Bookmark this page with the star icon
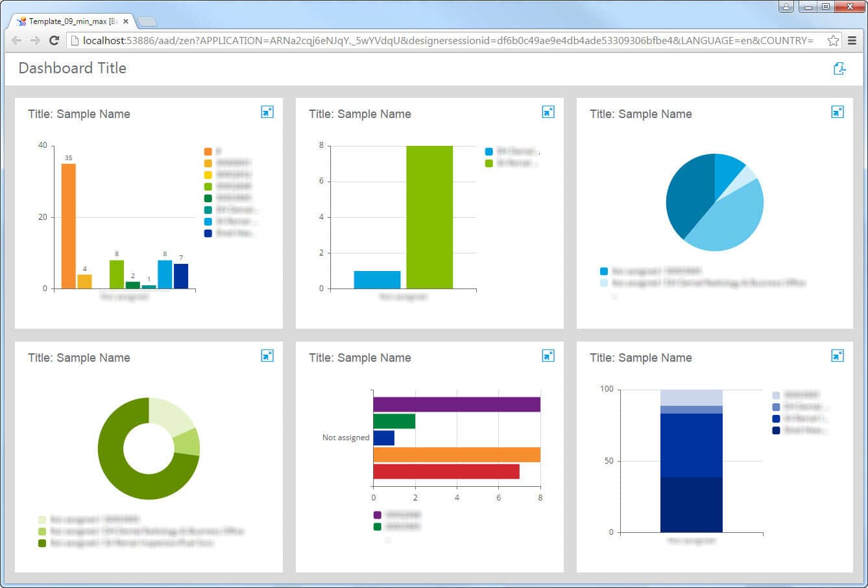 pos(833,40)
